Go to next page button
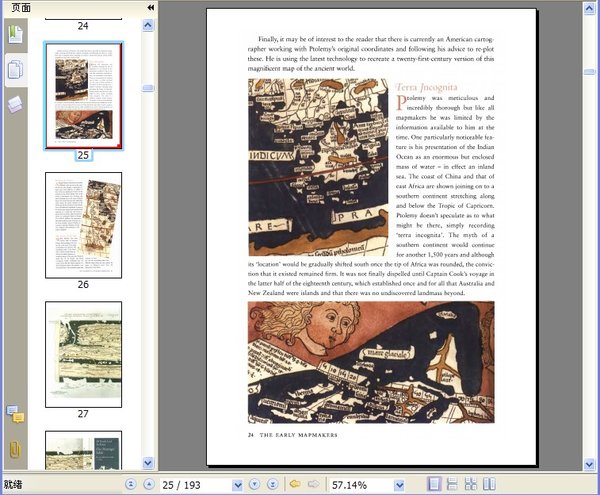Viewport: 600px width, 495px height. tap(254, 484)
